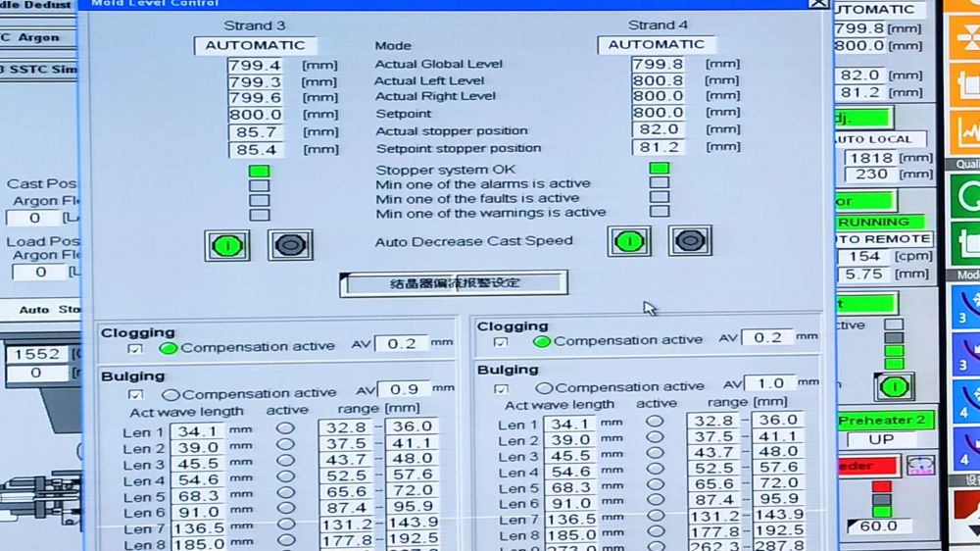Click the Strand 3 AUTOMATIC mode button
This screenshot has width=980, height=551.
click(x=255, y=46)
